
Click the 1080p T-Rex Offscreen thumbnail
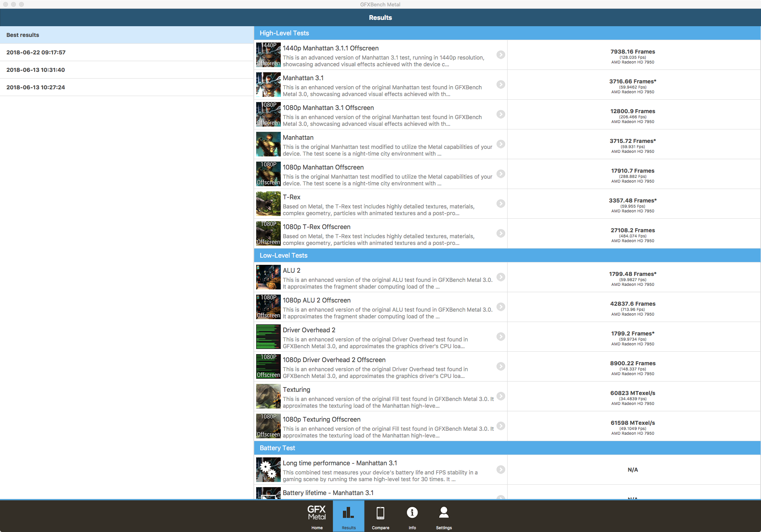pyautogui.click(x=268, y=233)
